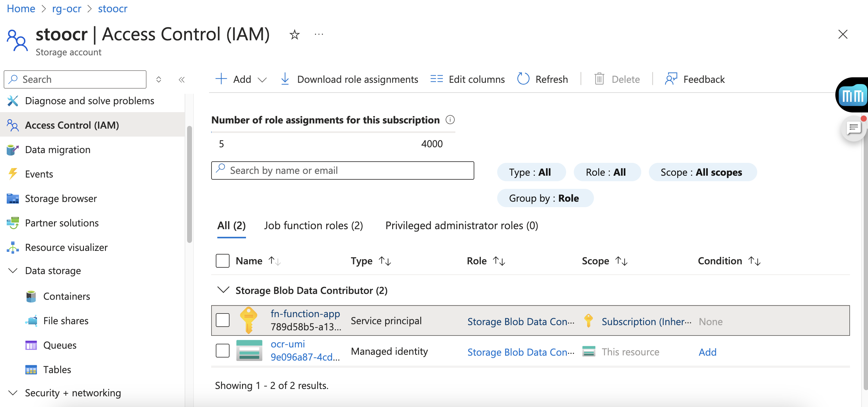
Task: Open File shares
Action: coord(66,321)
